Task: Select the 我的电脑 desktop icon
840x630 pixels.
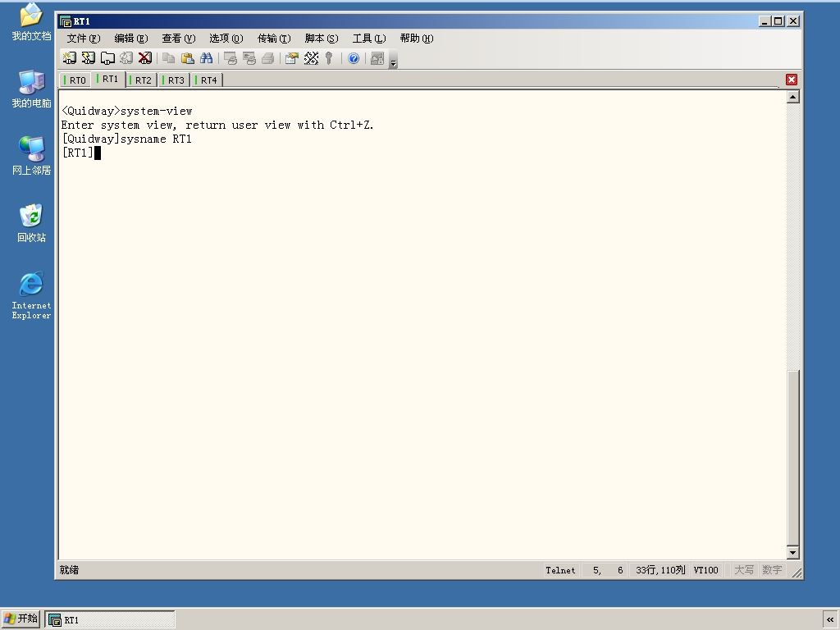Action: [x=32, y=89]
